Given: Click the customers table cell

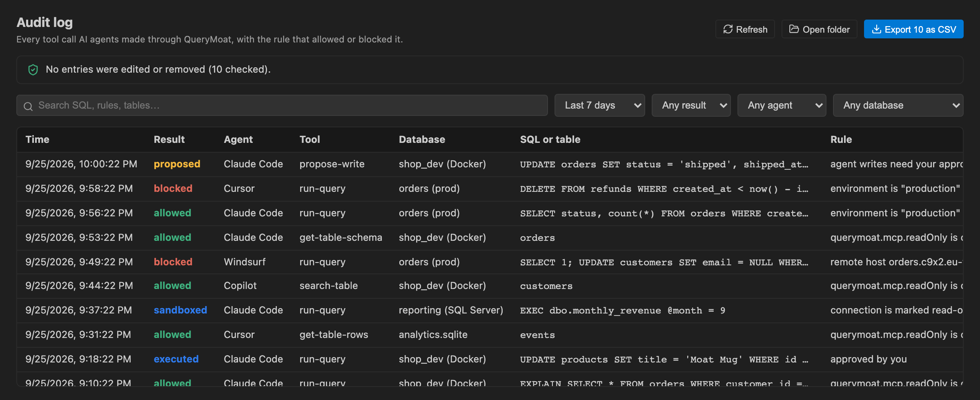Looking at the screenshot, I should (x=546, y=286).
